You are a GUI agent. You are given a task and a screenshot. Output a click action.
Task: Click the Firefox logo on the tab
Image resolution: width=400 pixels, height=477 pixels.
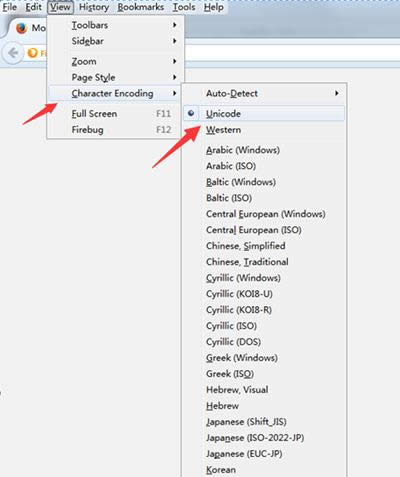(x=22, y=28)
